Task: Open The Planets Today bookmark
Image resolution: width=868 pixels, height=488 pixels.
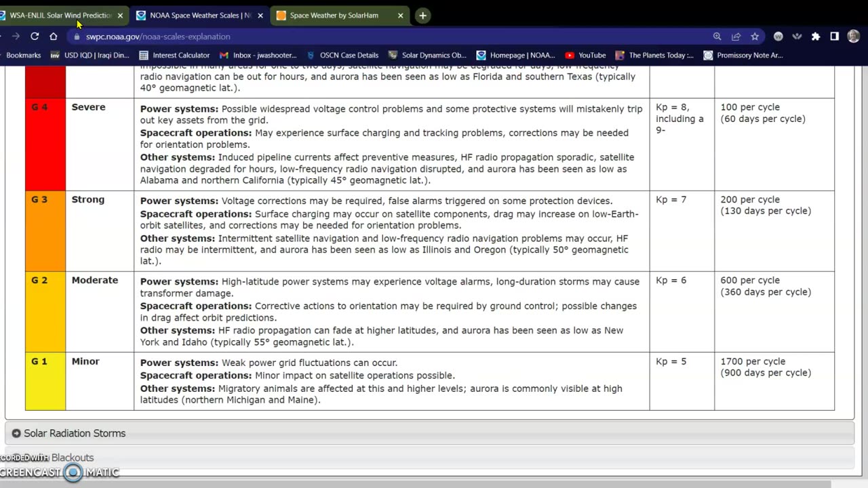Action: [x=654, y=56]
